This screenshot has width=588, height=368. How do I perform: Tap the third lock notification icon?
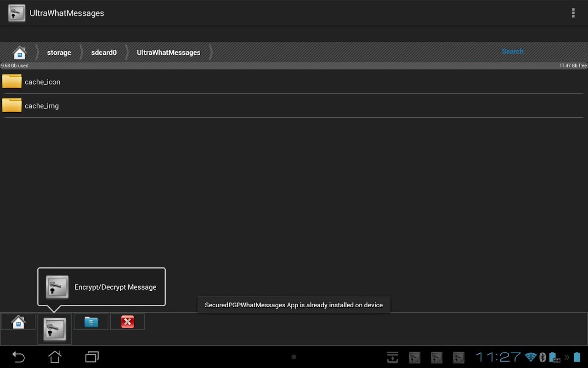[x=458, y=357]
